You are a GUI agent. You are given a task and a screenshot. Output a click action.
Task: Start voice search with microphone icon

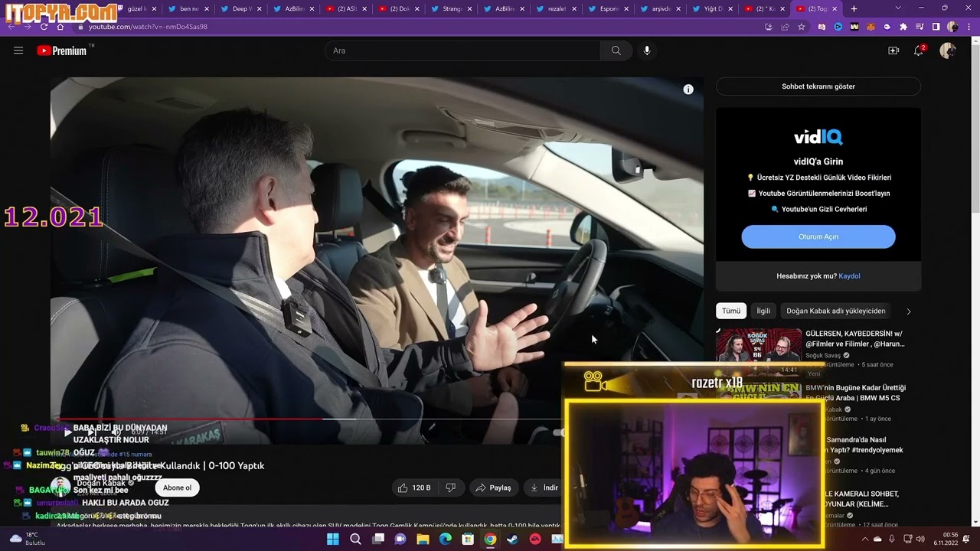coord(647,51)
